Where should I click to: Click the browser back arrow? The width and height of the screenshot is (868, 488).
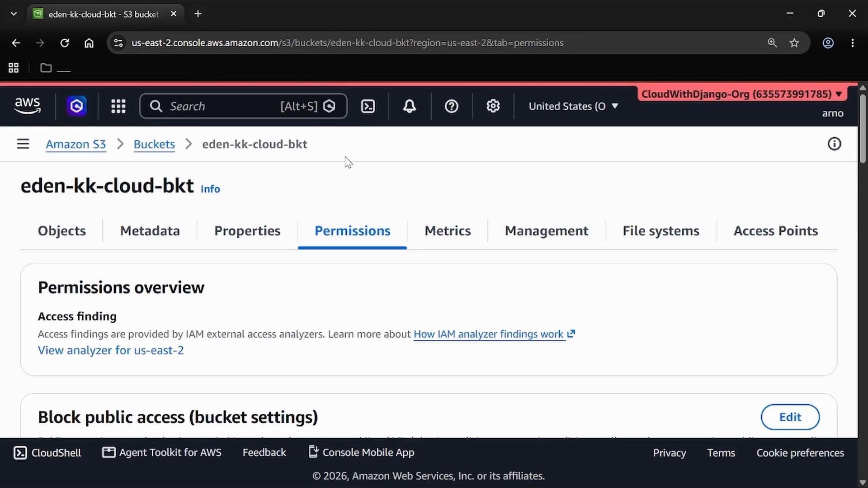click(x=16, y=43)
